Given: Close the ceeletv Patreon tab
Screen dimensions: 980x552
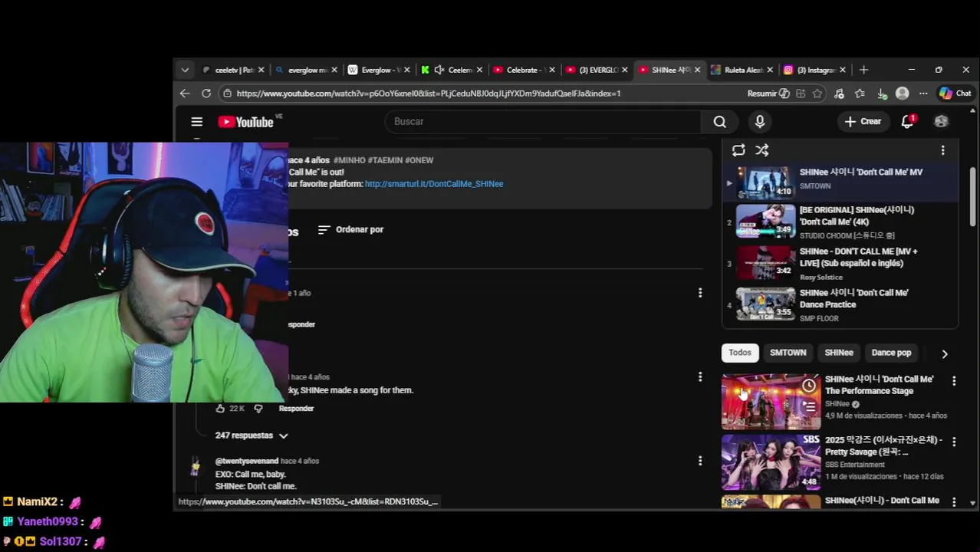Looking at the screenshot, I should (261, 70).
